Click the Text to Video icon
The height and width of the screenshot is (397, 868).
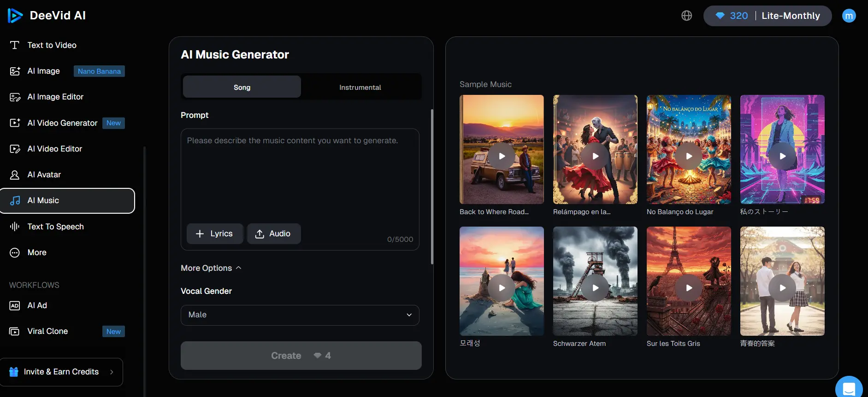click(15, 45)
